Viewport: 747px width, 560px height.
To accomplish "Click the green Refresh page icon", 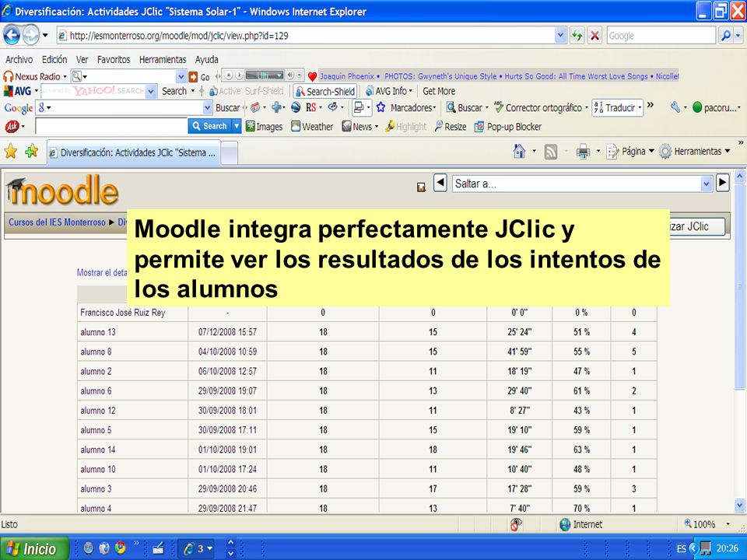I will pos(577,36).
